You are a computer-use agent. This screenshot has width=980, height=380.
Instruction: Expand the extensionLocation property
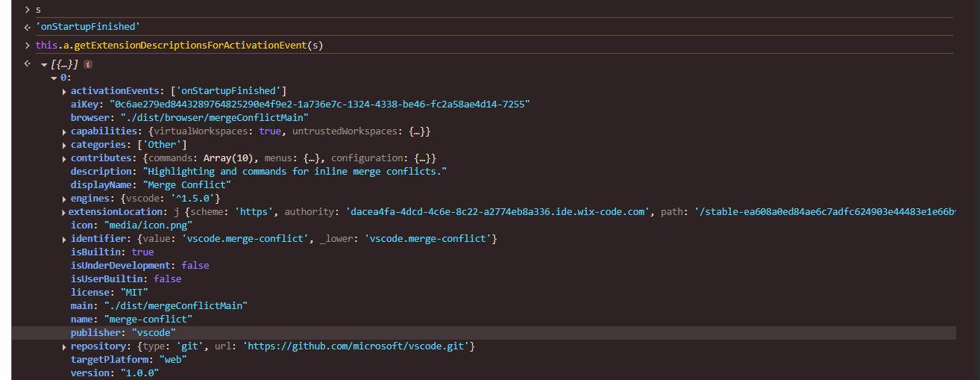coord(64,212)
